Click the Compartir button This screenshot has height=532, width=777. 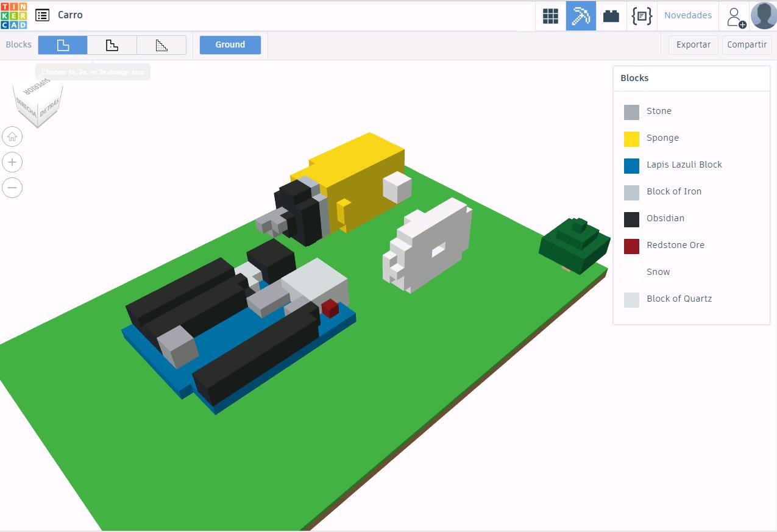[747, 44]
